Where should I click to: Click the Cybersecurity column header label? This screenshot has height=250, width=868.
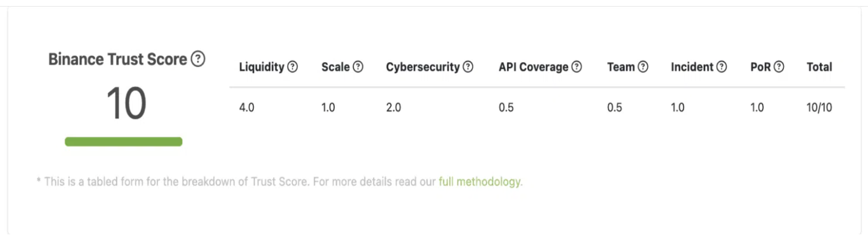tap(423, 67)
